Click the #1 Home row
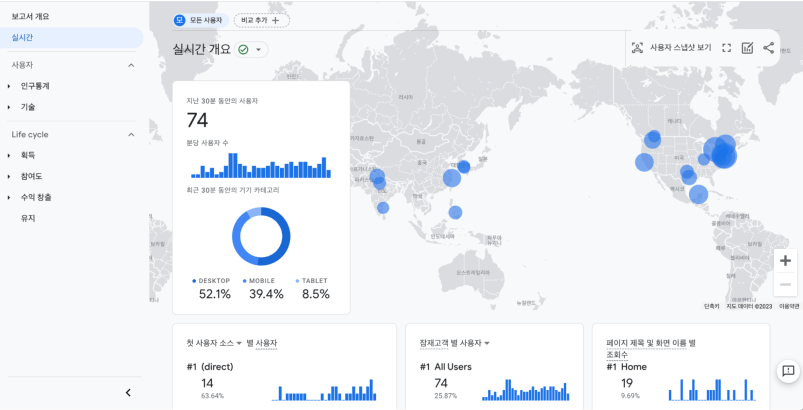The height and width of the screenshot is (410, 803). [x=626, y=367]
